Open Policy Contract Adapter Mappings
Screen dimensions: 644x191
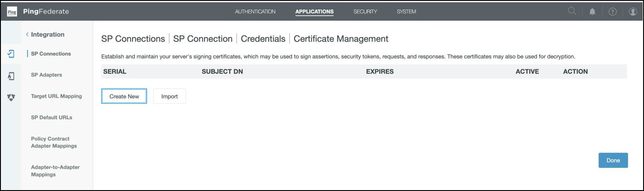54,142
